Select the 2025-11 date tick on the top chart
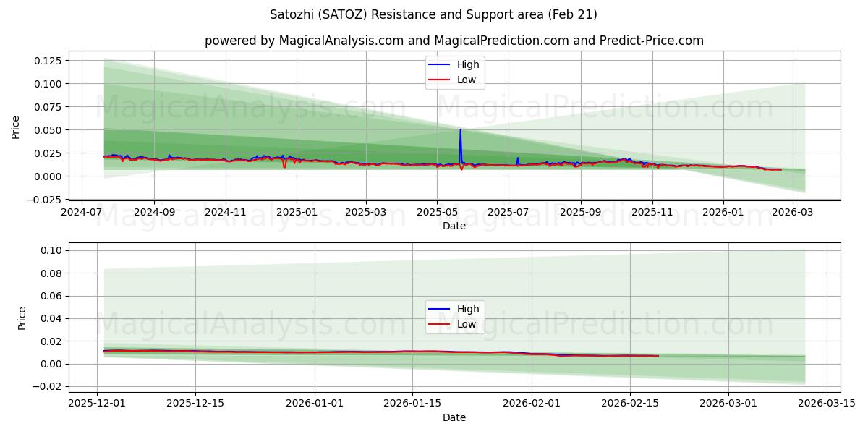The image size is (868, 434). pyautogui.click(x=652, y=212)
